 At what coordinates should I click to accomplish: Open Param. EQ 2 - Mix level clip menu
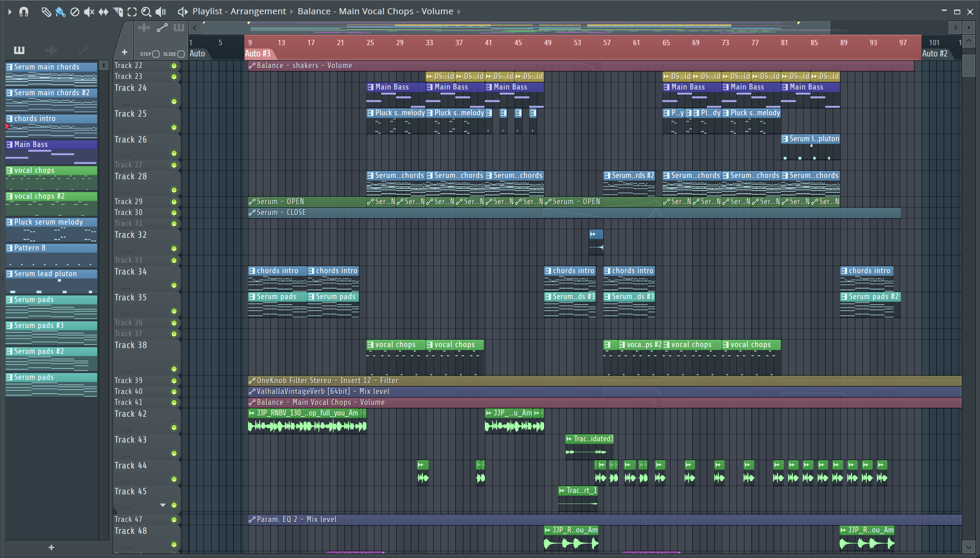coord(252,520)
